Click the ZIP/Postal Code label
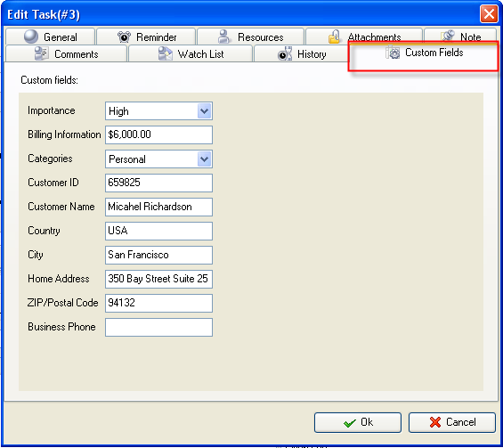Image resolution: width=503 pixels, height=448 pixels. click(62, 303)
